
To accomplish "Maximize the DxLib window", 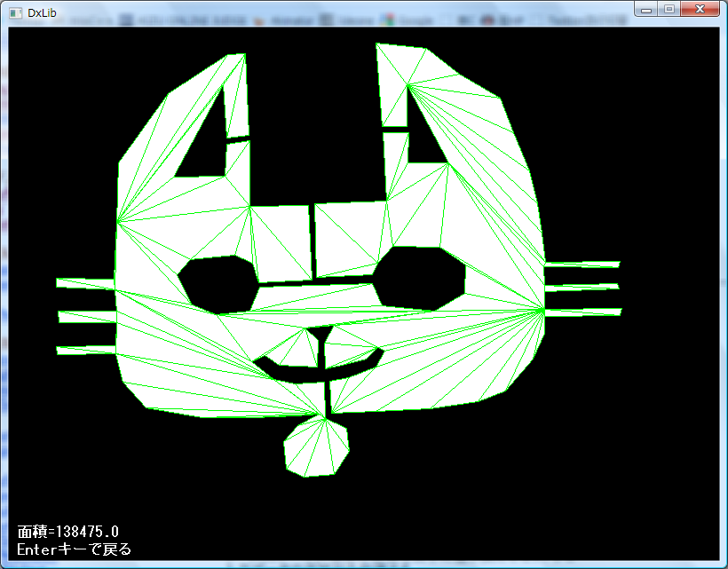I will 669,9.
